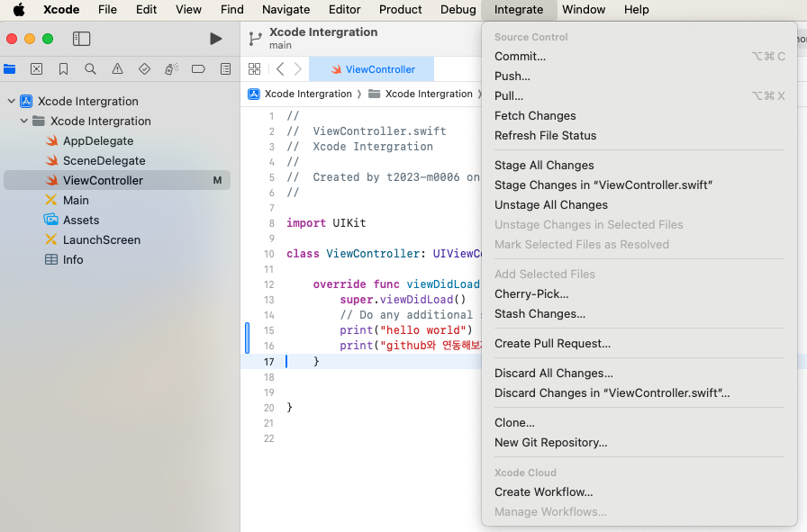The image size is (807, 532).
Task: Open the Window menu
Action: tap(583, 9)
